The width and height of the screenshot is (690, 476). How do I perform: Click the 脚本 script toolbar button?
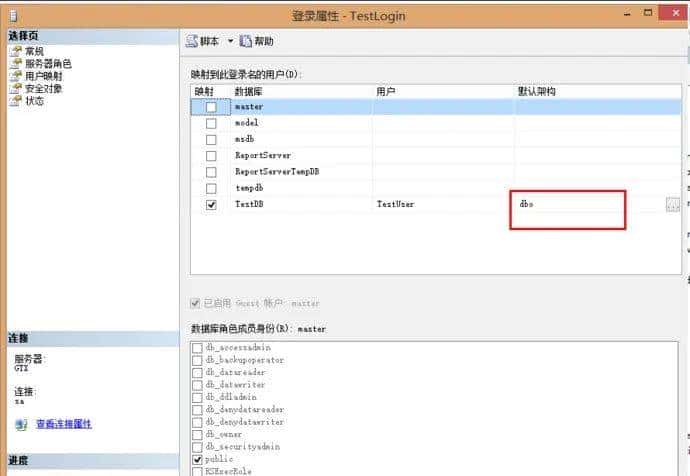[203, 41]
